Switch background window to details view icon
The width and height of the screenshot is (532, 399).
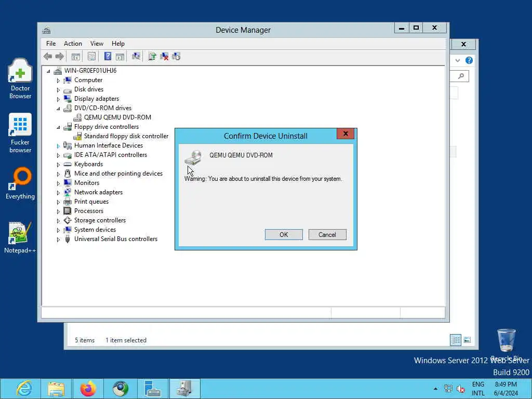455,340
